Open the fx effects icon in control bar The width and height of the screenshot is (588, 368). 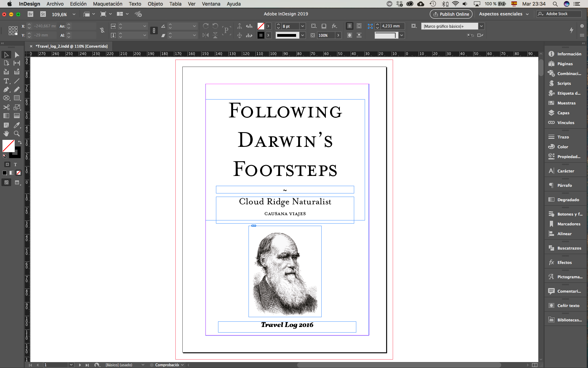click(x=335, y=26)
